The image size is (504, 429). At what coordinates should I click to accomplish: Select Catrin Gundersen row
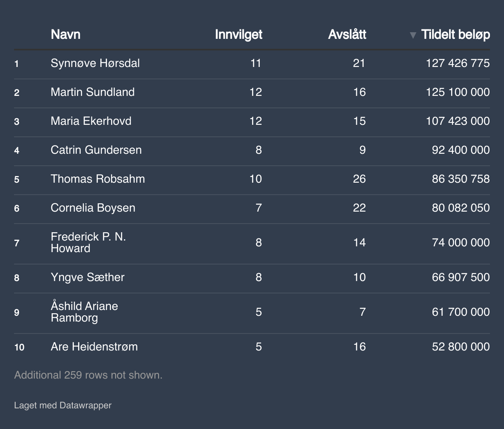pyautogui.click(x=252, y=150)
